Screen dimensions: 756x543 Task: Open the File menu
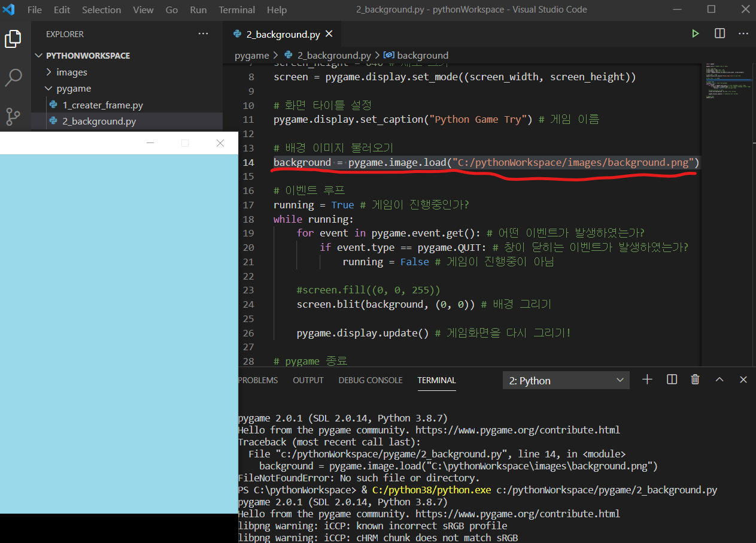coord(35,10)
